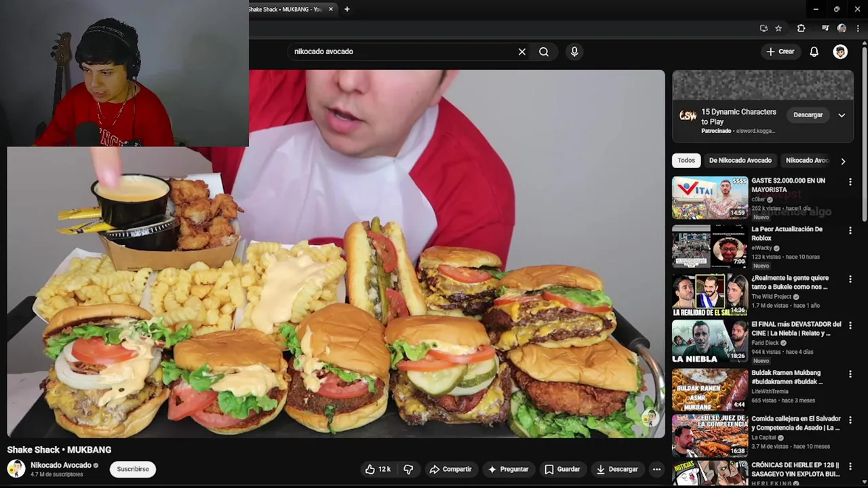Open Buldak Ramen Mukbang thumbnail

[x=710, y=390]
